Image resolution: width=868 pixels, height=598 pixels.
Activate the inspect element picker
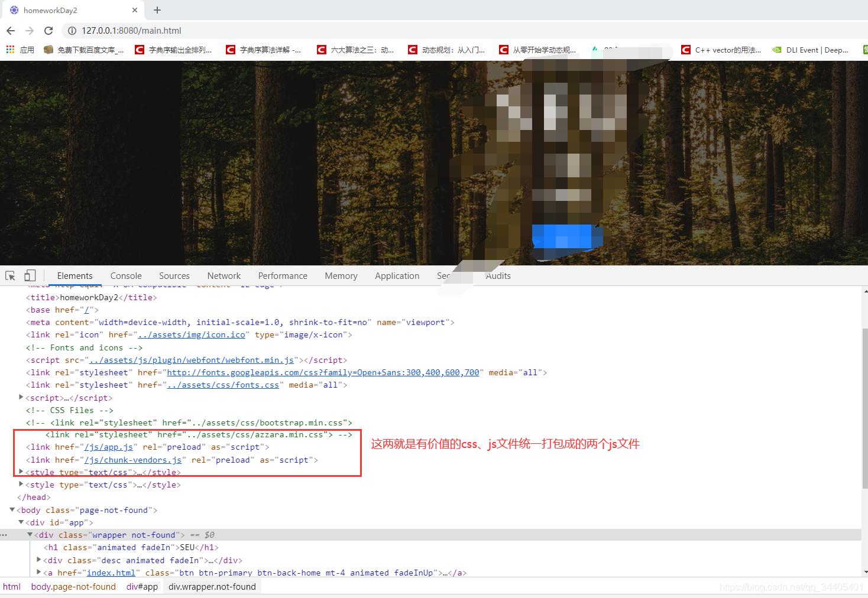tap(10, 276)
